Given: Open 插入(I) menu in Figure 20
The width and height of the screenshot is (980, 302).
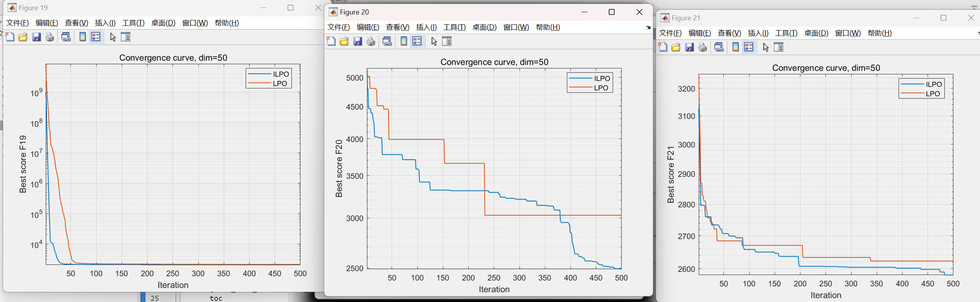Looking at the screenshot, I should [426, 27].
